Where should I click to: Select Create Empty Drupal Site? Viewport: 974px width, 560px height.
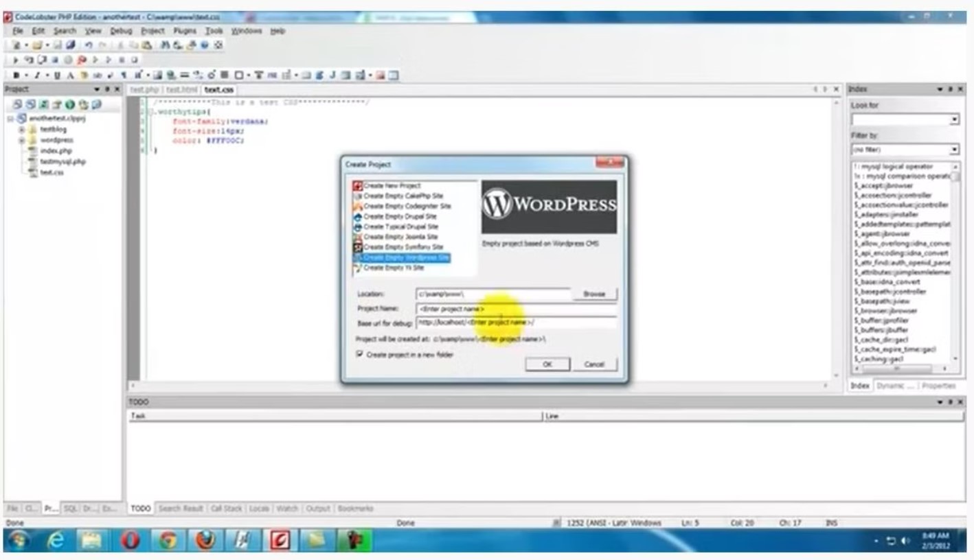tap(400, 217)
